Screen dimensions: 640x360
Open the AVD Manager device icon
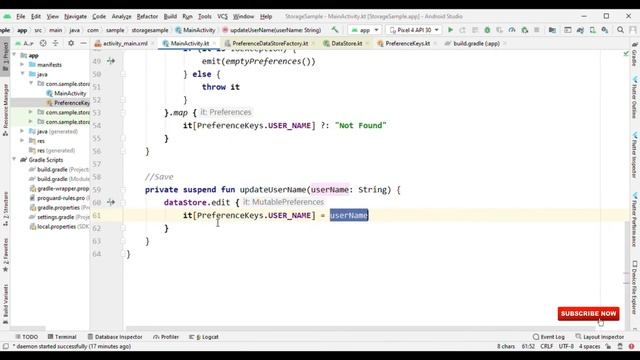592,30
